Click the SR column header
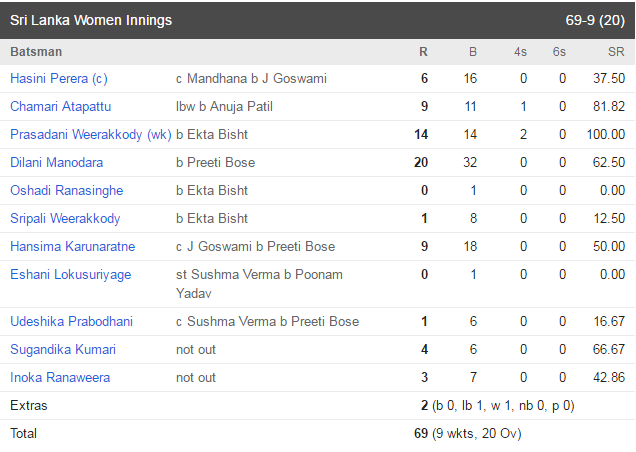Viewport: 636px width, 452px height. pyautogui.click(x=616, y=52)
